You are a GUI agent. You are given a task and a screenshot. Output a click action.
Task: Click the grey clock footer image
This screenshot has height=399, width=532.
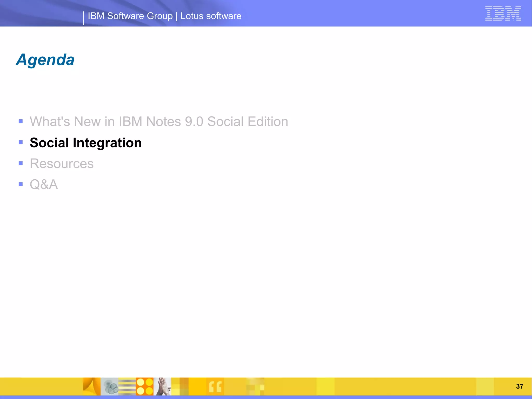109,387
